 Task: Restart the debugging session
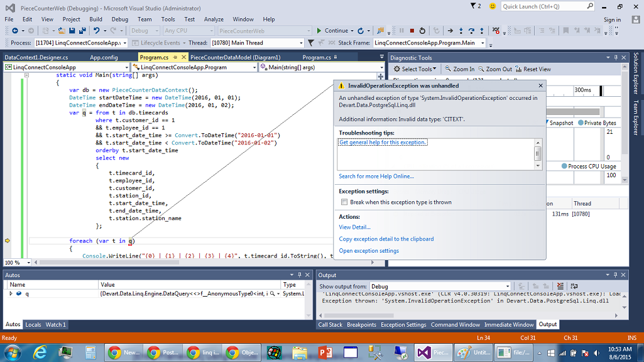(422, 31)
